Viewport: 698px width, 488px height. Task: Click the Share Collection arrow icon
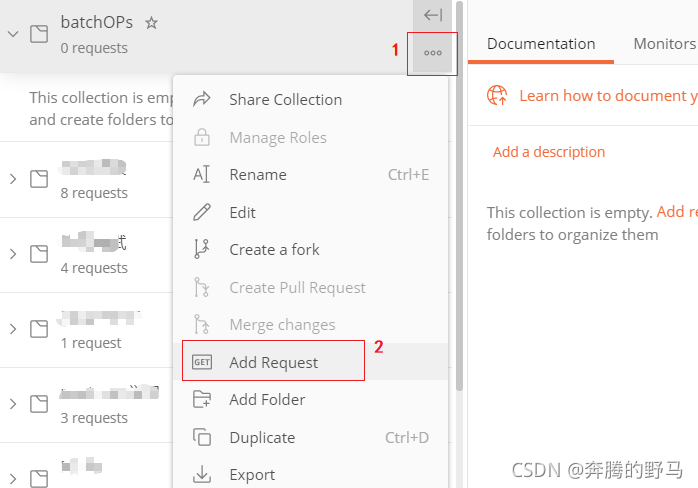202,99
